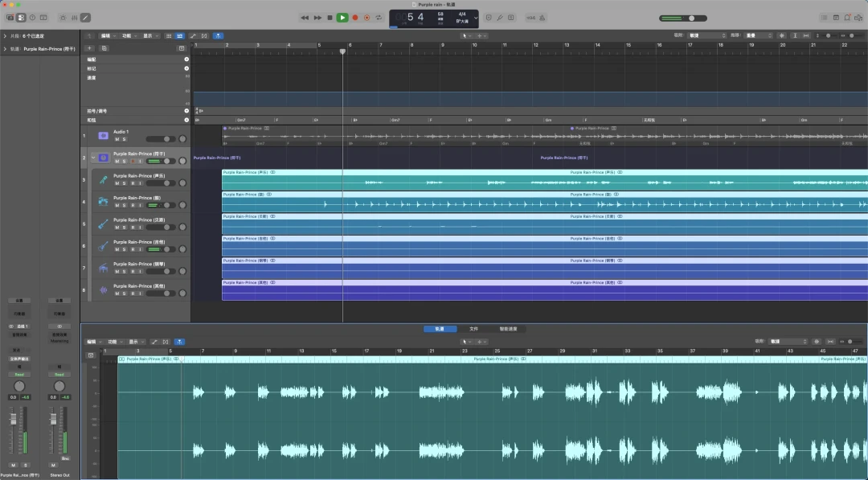
Task: Enable input monitoring on bass track 5
Action: 140,228
